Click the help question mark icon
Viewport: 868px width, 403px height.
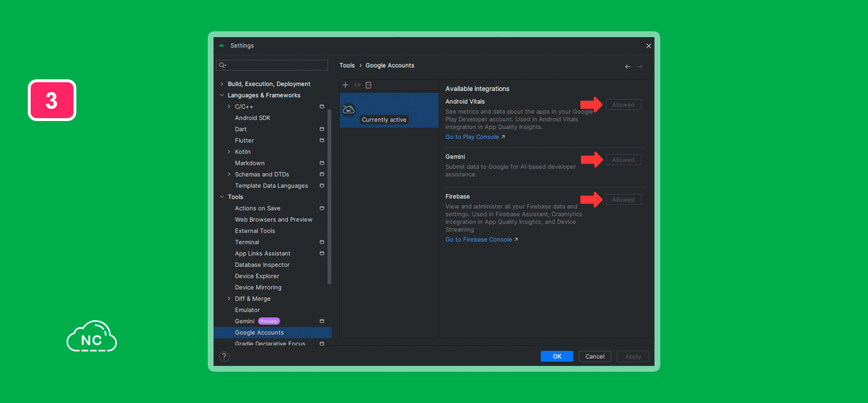pos(225,357)
